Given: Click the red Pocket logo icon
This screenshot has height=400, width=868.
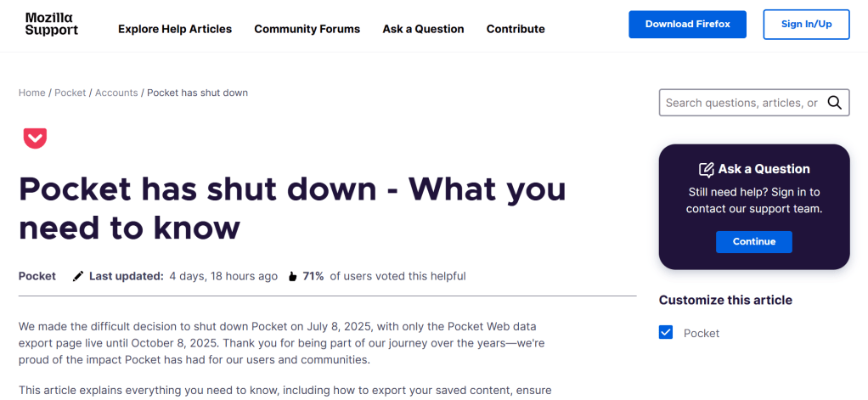Looking at the screenshot, I should [x=35, y=138].
